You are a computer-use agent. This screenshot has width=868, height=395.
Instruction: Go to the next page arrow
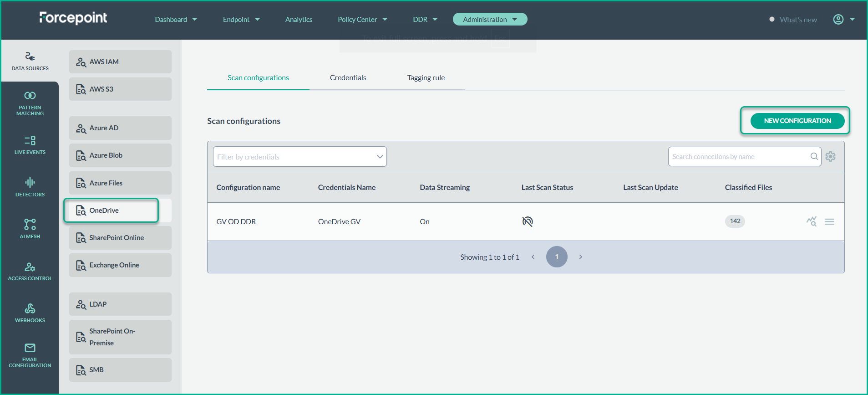580,257
